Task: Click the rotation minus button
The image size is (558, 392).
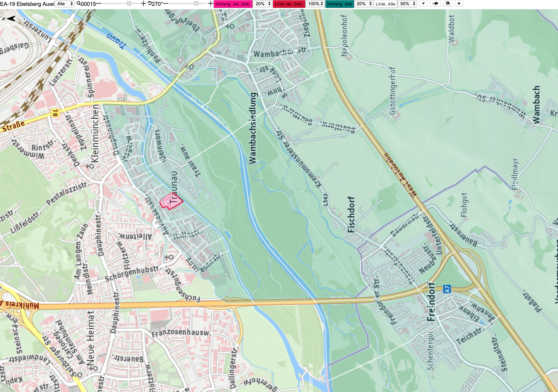Action: [x=166, y=4]
